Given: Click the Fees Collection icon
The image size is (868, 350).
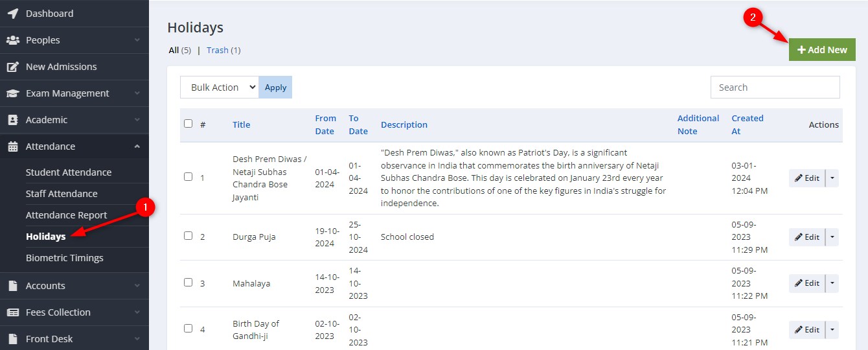Looking at the screenshot, I should [x=12, y=312].
